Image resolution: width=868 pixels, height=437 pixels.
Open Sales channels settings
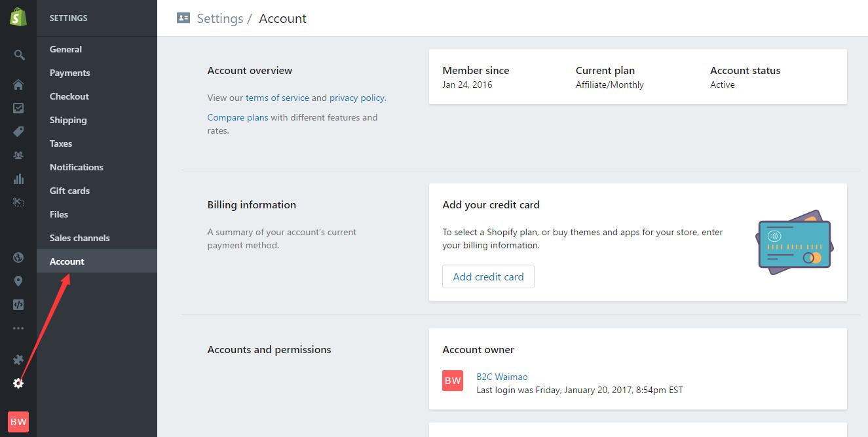pyautogui.click(x=97, y=238)
